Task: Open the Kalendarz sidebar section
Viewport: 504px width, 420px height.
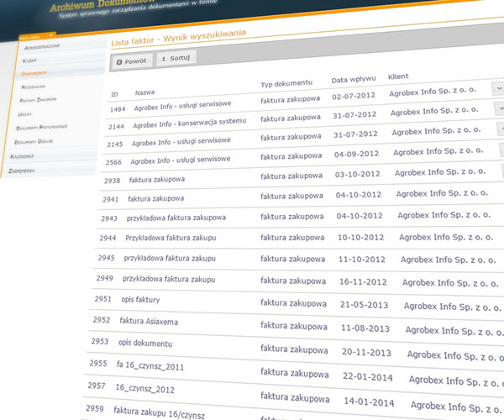Action: tap(22, 156)
